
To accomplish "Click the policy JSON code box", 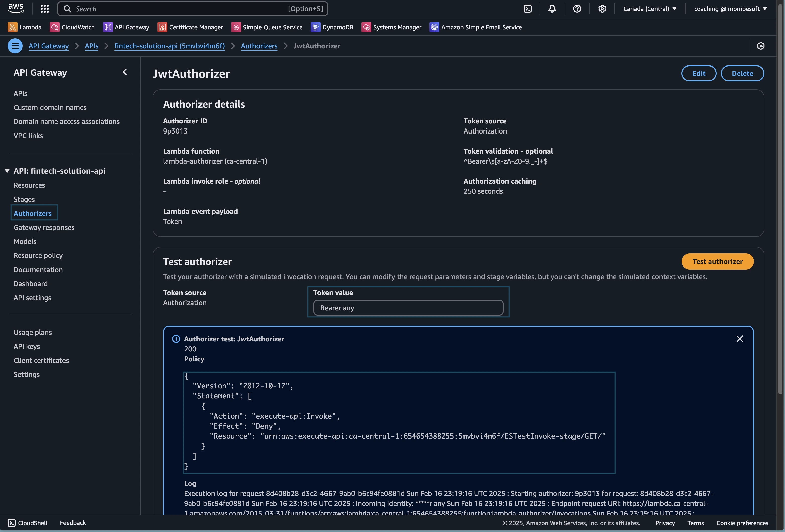I will [x=399, y=423].
